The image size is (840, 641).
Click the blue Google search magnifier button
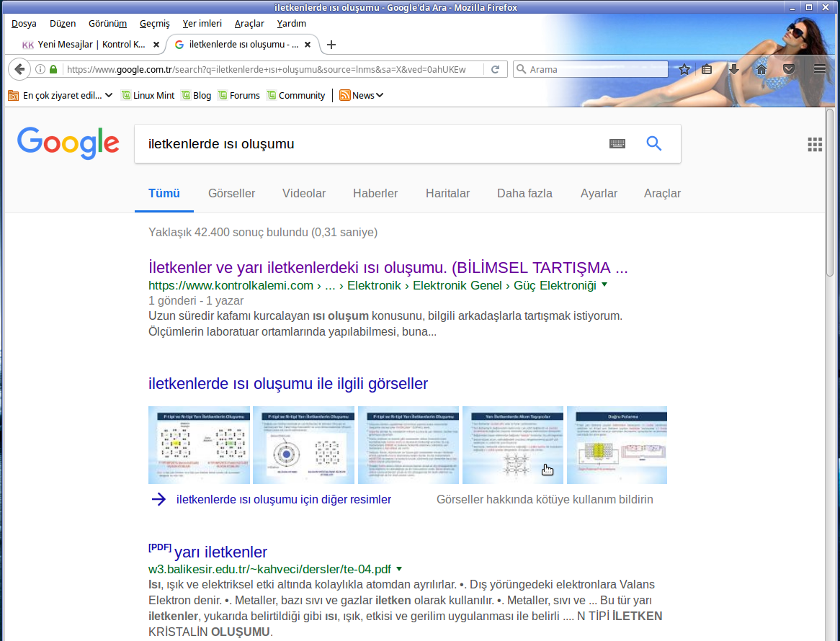click(x=653, y=143)
